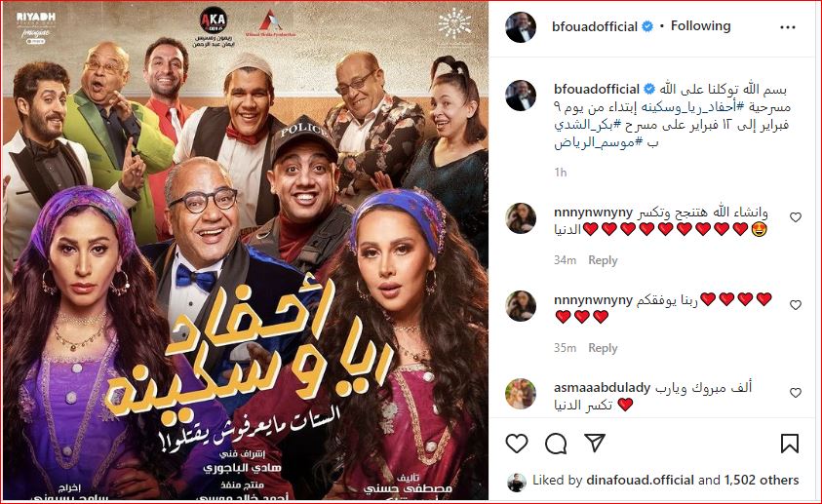The height and width of the screenshot is (504, 822).
Task: Reply to the 34m comment
Action: tap(603, 260)
